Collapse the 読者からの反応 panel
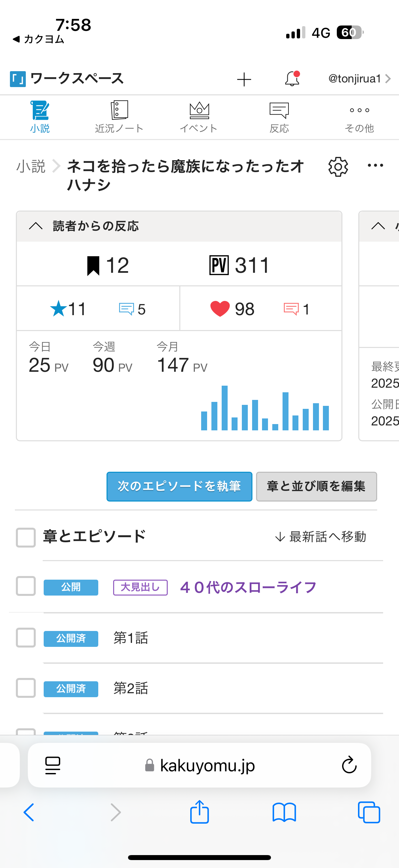This screenshot has width=399, height=868. 36,226
